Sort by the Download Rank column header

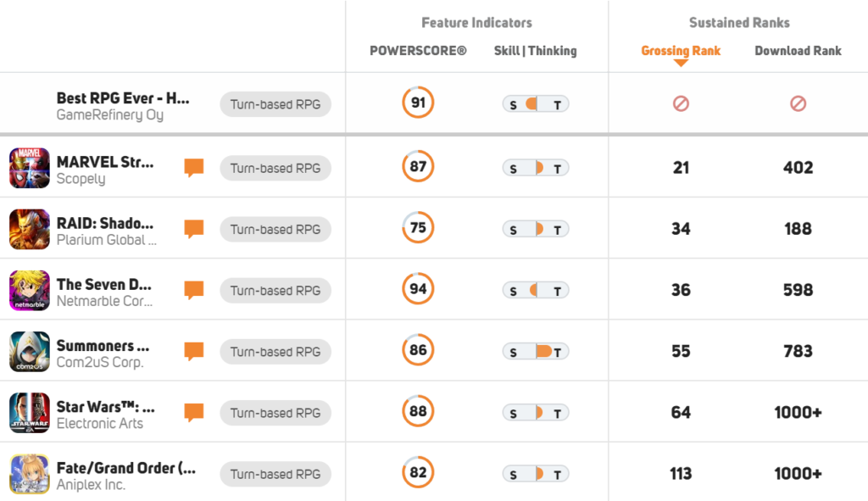798,51
